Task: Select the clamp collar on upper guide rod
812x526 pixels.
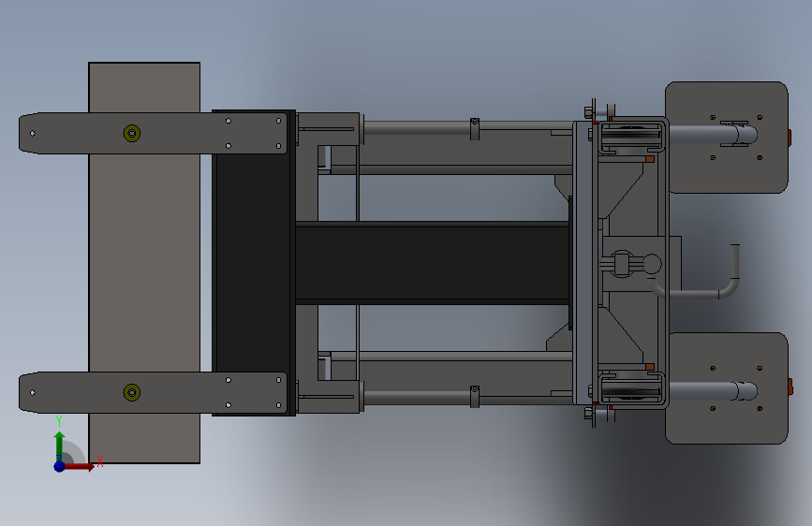Action: tap(474, 129)
